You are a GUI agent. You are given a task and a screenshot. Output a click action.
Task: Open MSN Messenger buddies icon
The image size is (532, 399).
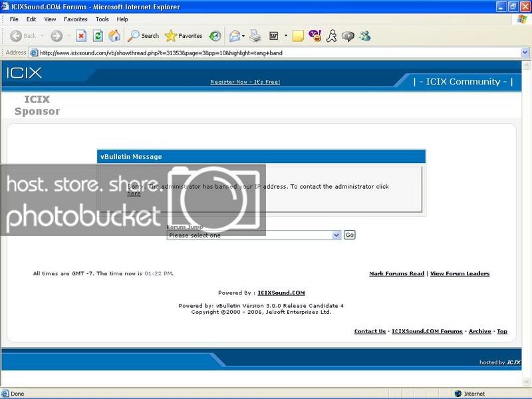(x=365, y=36)
